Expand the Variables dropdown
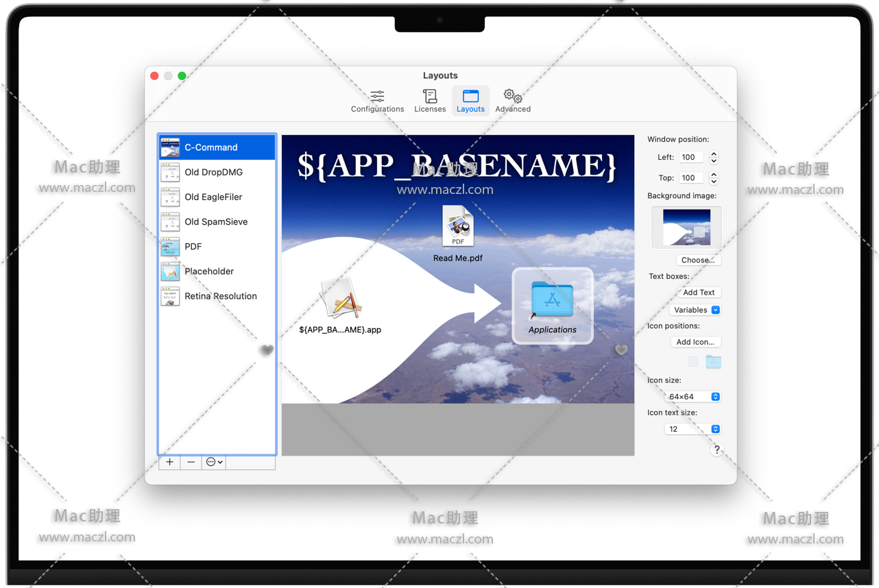 695,310
